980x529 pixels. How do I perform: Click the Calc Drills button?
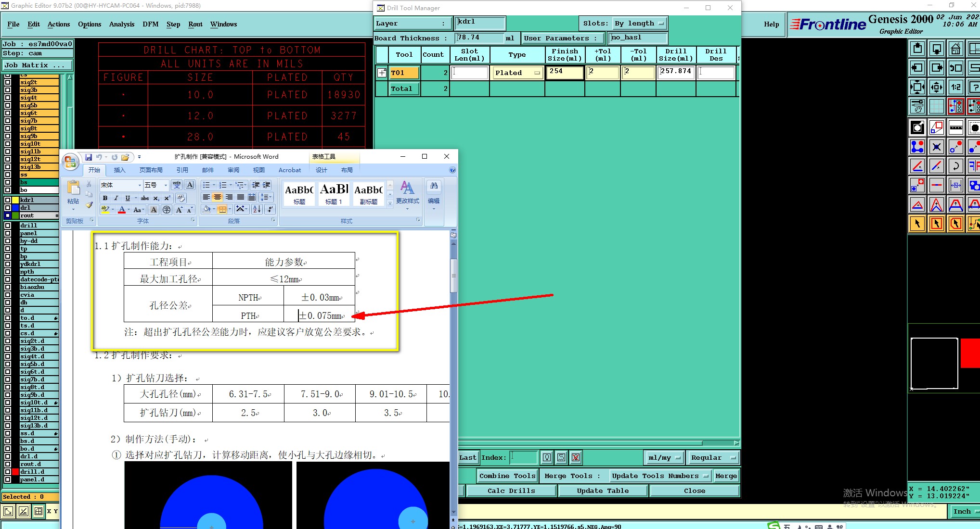tap(511, 491)
